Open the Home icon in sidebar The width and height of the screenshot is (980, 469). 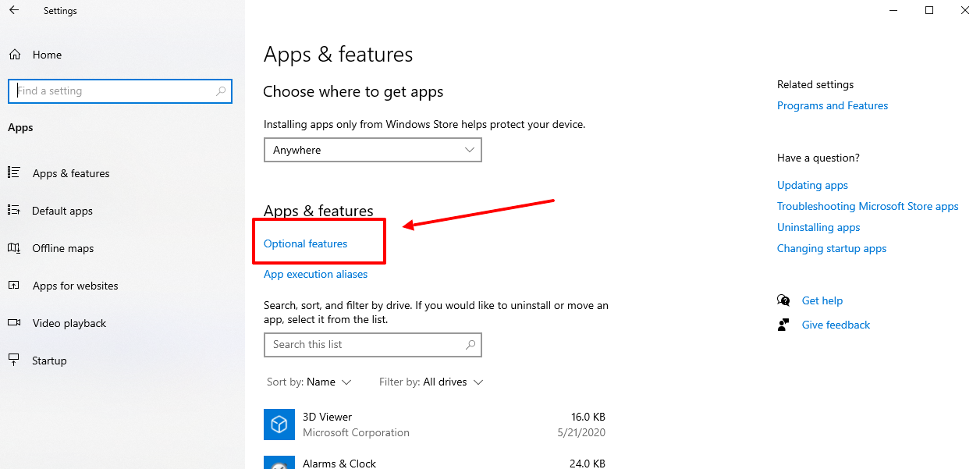tap(14, 55)
